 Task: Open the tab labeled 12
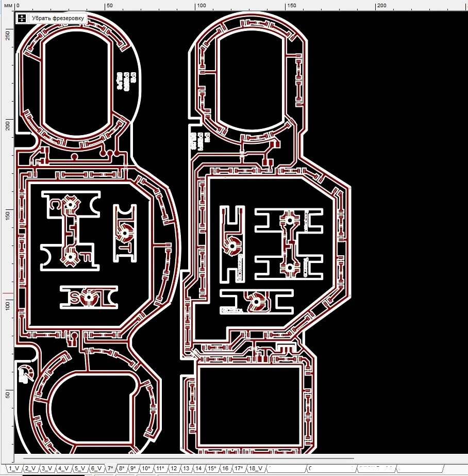[x=174, y=469]
